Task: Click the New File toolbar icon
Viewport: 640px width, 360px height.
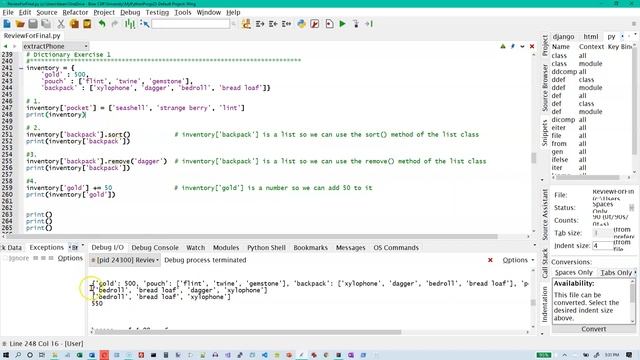Action: (7, 24)
